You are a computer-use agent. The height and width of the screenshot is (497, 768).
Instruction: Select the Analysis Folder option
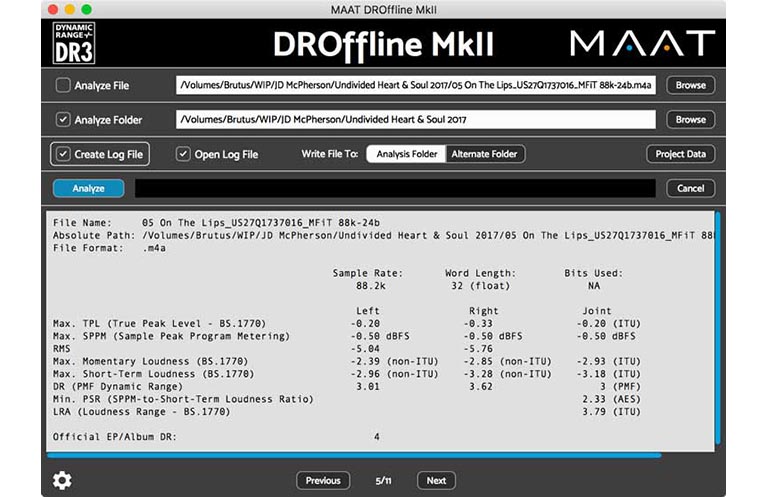(406, 154)
